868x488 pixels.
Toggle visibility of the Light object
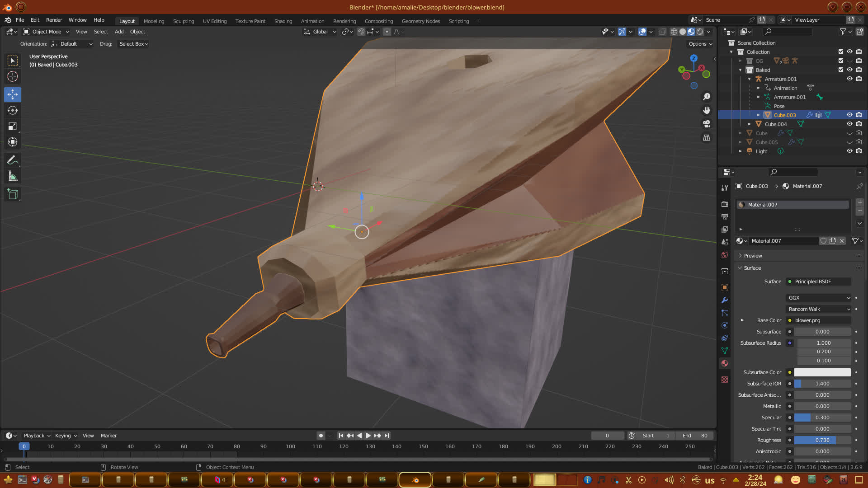[849, 151]
